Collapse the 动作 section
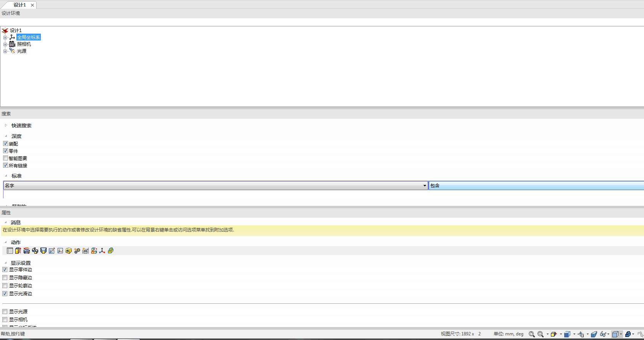 pyautogui.click(x=5, y=242)
